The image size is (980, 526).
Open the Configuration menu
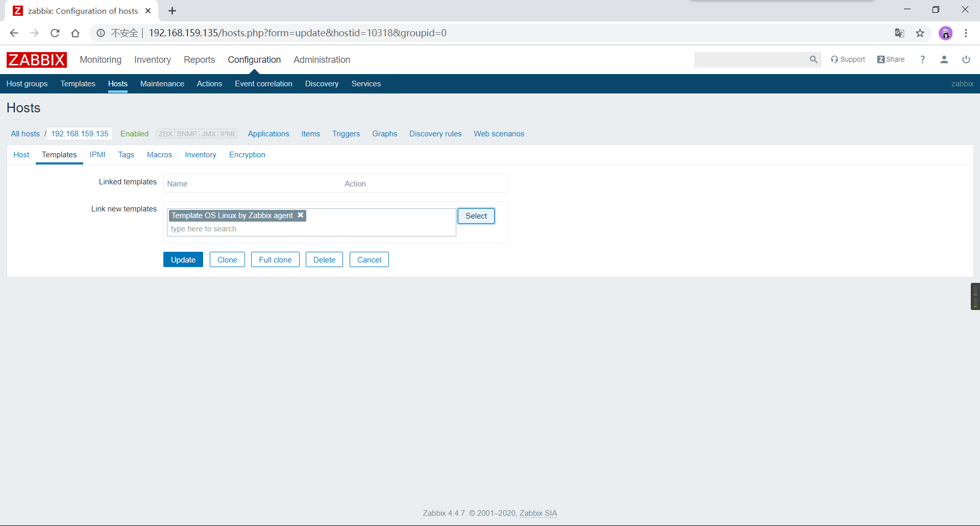point(254,60)
